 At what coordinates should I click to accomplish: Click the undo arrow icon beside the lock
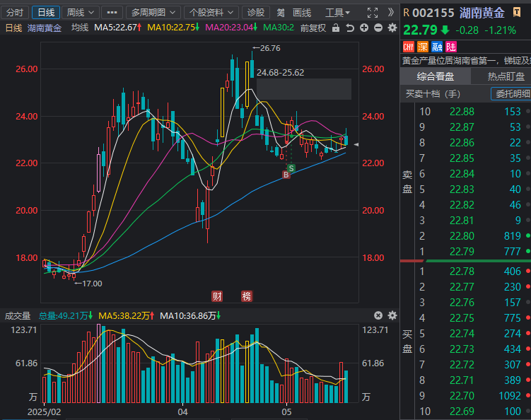[350, 28]
